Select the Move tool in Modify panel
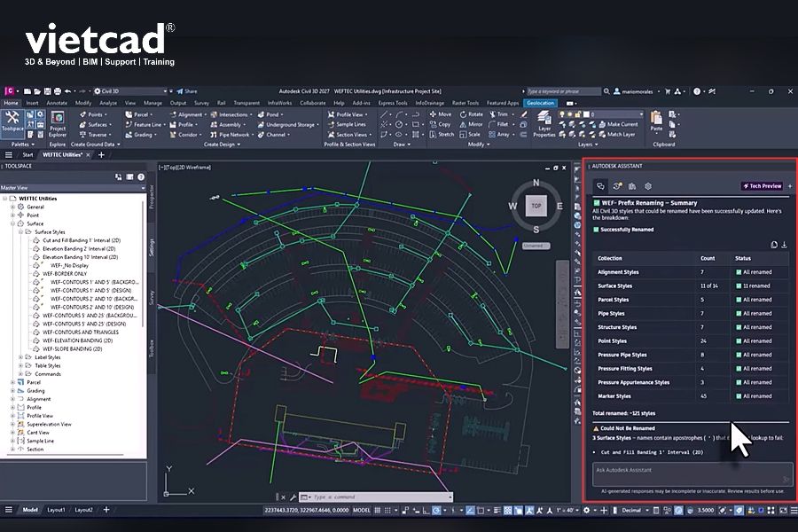This screenshot has height=532, width=798. pyautogui.click(x=441, y=114)
